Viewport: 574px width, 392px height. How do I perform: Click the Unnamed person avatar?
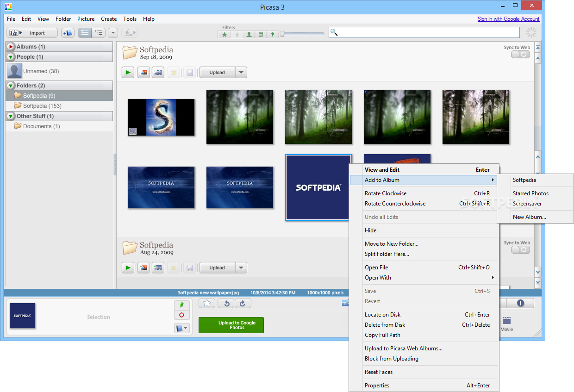[14, 71]
